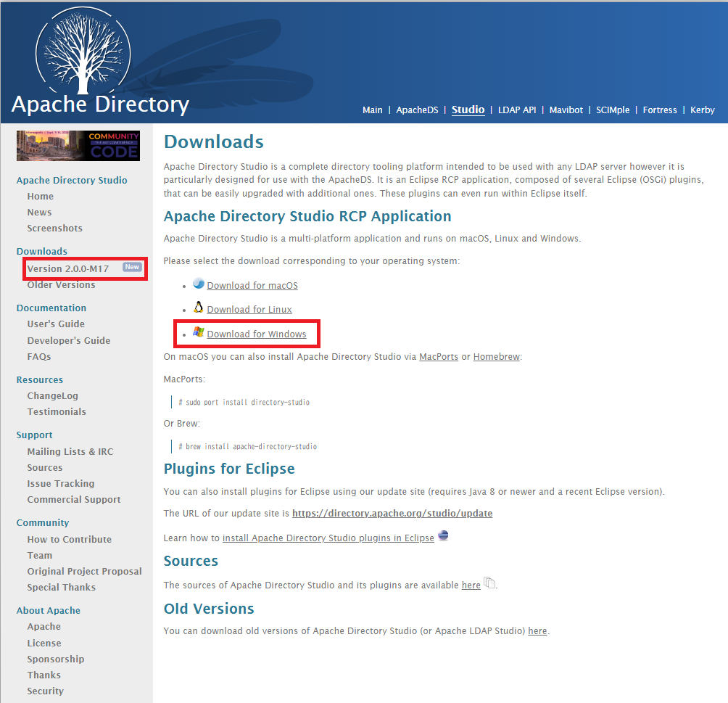Click the Eclipse icon after the plugins link
This screenshot has height=703, width=728.
(443, 535)
